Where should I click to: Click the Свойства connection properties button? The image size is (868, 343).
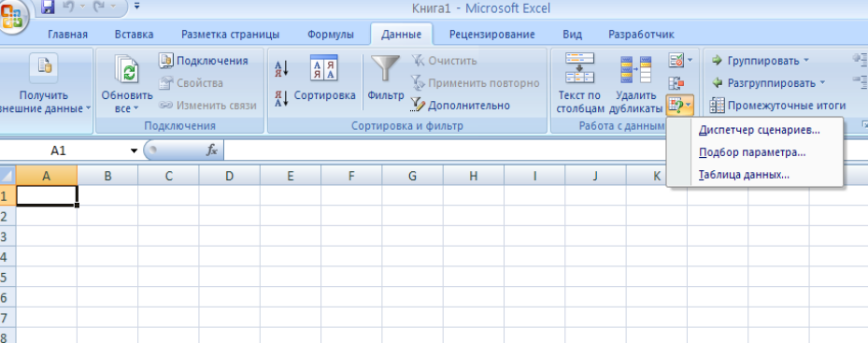(x=191, y=83)
